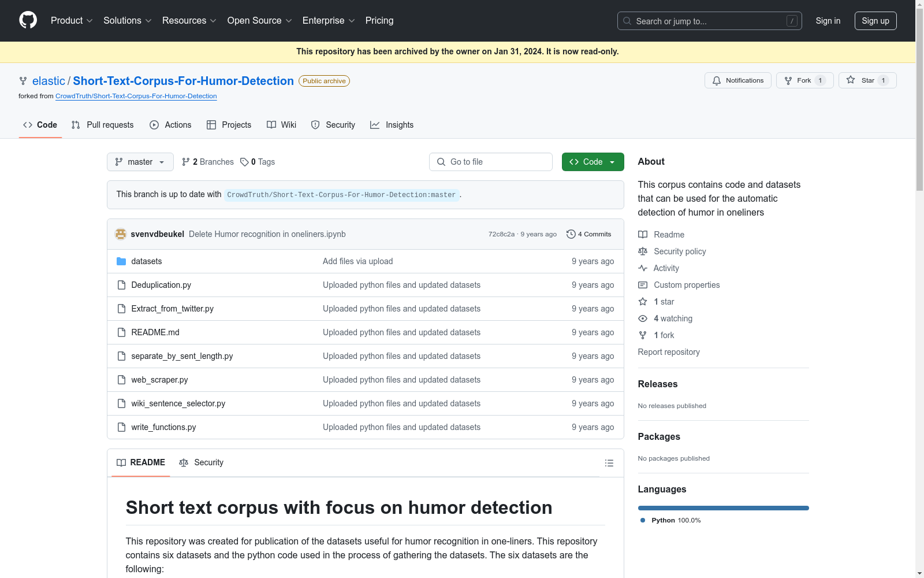Screen dimensions: 924x578
Task: Expand the Solutions menu
Action: 128,21
